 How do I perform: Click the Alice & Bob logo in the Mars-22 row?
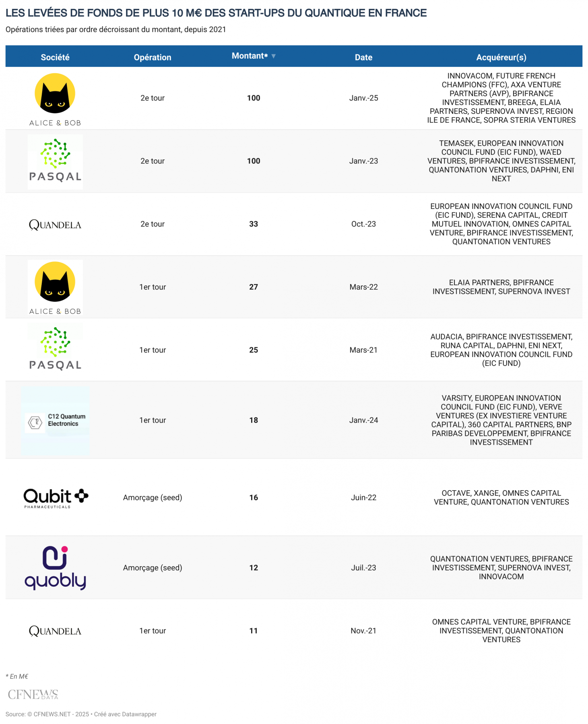point(55,287)
